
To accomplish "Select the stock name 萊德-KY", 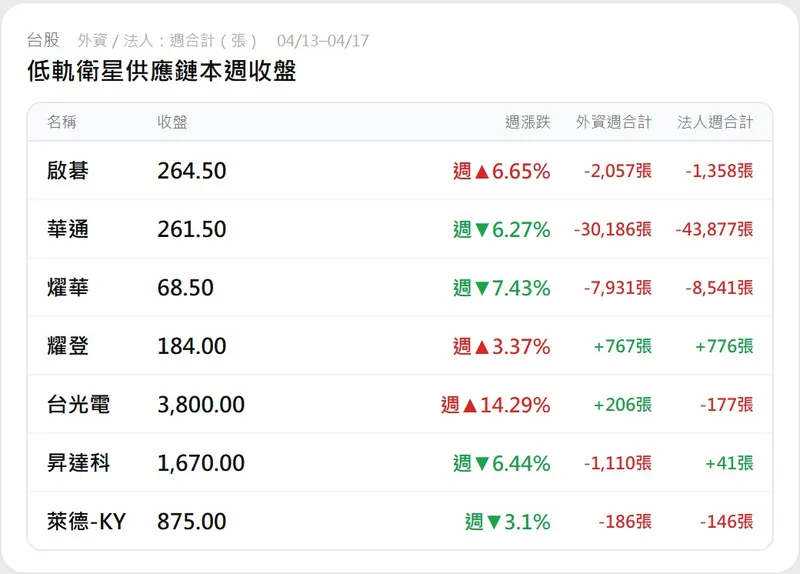I will (86, 521).
